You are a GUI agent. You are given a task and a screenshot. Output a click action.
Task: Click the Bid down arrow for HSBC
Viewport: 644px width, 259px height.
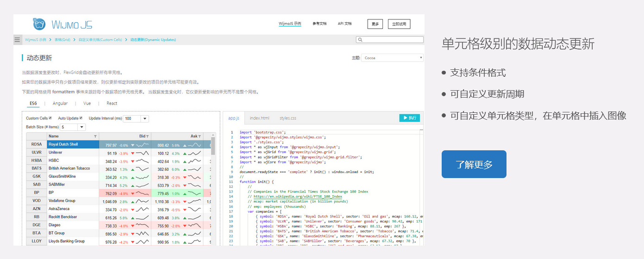tap(132, 161)
